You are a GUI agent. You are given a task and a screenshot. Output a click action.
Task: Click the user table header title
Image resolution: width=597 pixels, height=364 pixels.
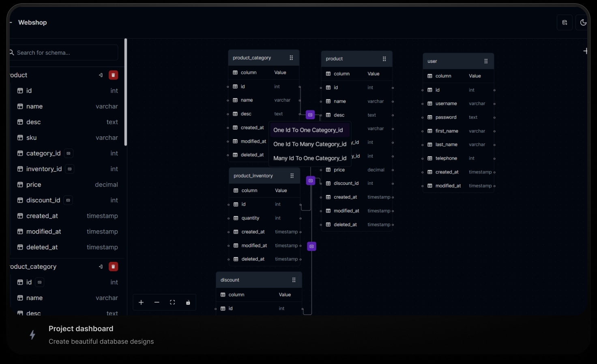coord(432,61)
